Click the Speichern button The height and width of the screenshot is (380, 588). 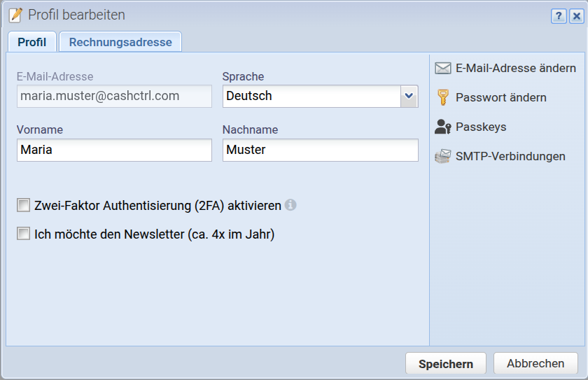(x=445, y=363)
